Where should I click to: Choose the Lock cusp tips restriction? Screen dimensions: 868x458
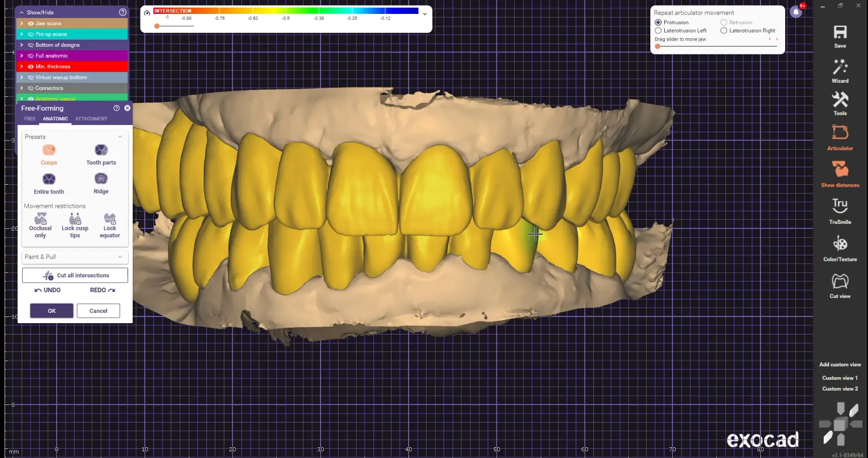(75, 225)
